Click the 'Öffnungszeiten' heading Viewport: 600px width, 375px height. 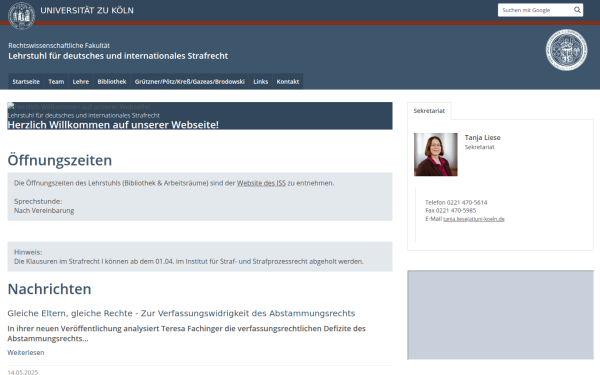click(x=60, y=160)
